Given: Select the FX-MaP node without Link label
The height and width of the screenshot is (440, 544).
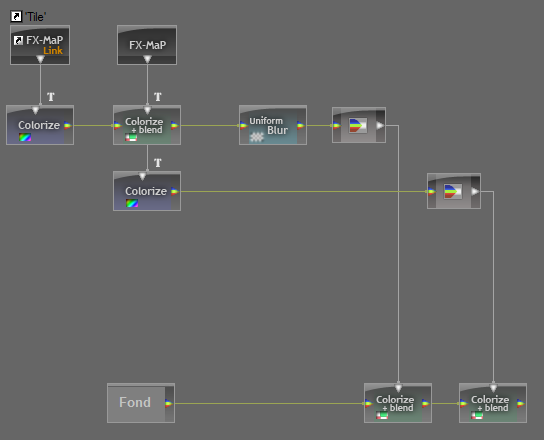Looking at the screenshot, I should coord(147,45).
